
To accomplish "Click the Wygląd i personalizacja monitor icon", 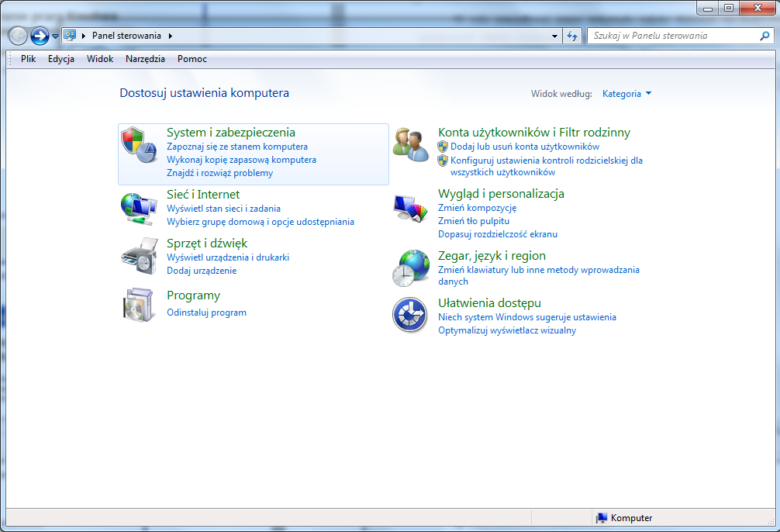I will [410, 208].
